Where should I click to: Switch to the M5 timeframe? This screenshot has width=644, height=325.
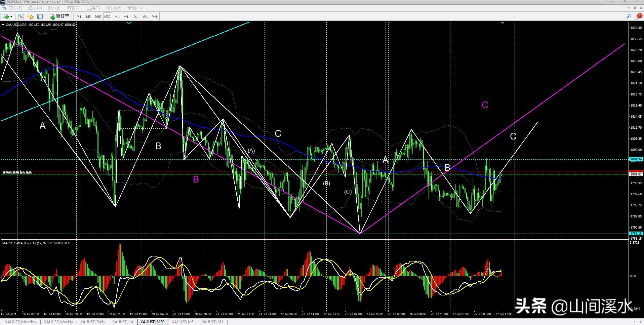[88, 16]
